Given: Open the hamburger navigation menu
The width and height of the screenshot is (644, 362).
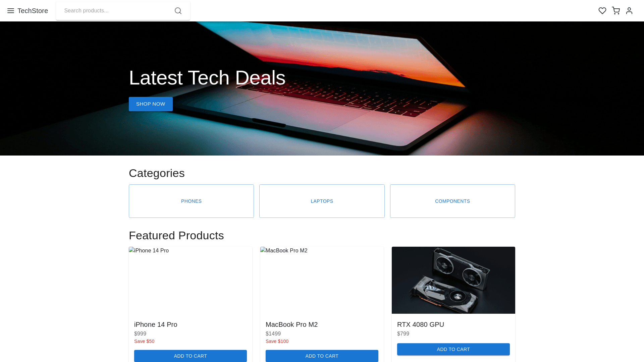Looking at the screenshot, I should point(11,11).
